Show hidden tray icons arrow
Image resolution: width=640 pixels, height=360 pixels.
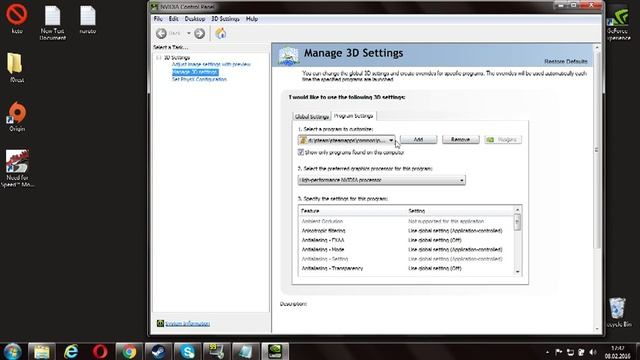[547, 352]
